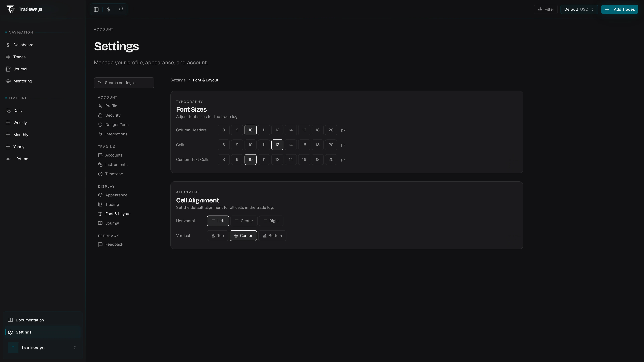The image size is (644, 362).
Task: Toggle the sidebar collapse icon
Action: [x=96, y=9]
